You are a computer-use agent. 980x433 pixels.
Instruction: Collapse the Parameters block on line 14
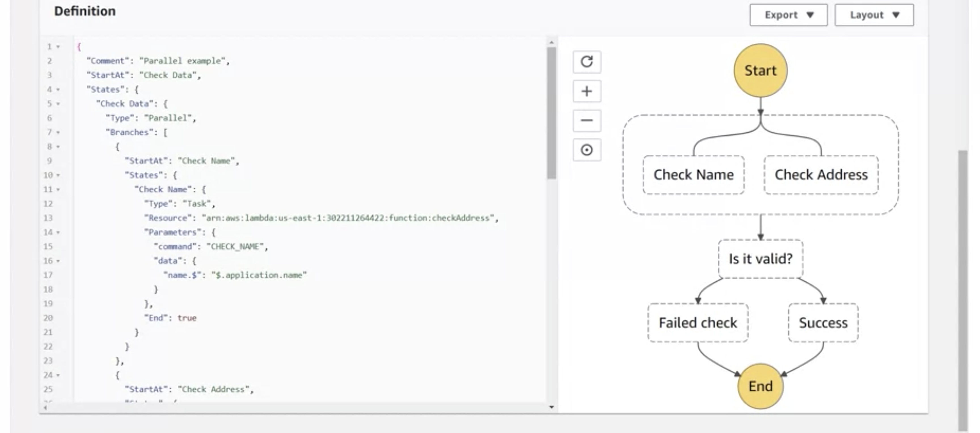(58, 232)
